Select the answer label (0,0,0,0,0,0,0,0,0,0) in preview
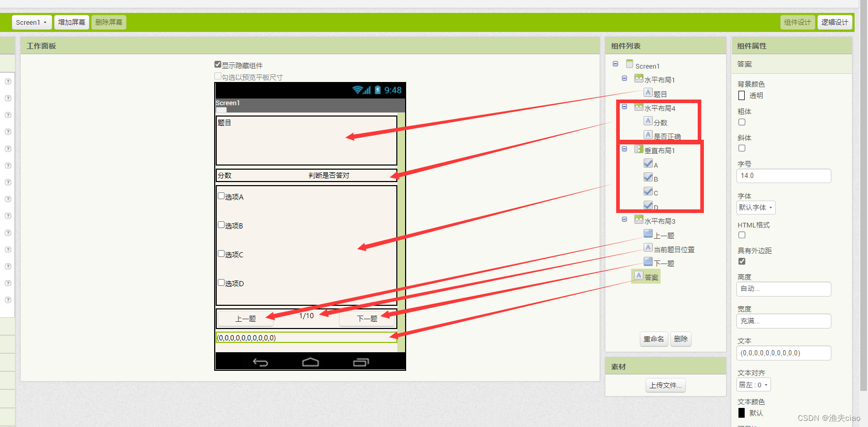 click(x=307, y=338)
